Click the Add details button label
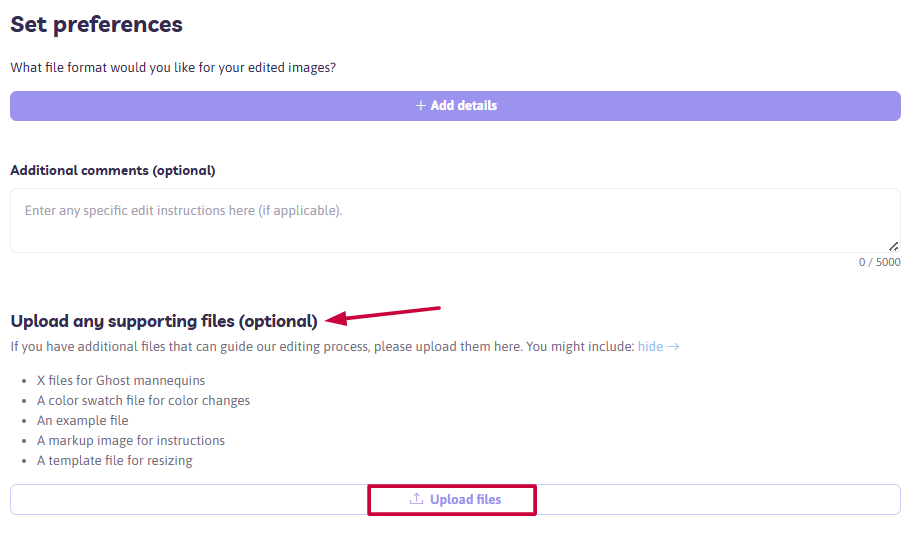The width and height of the screenshot is (910, 534). [464, 106]
